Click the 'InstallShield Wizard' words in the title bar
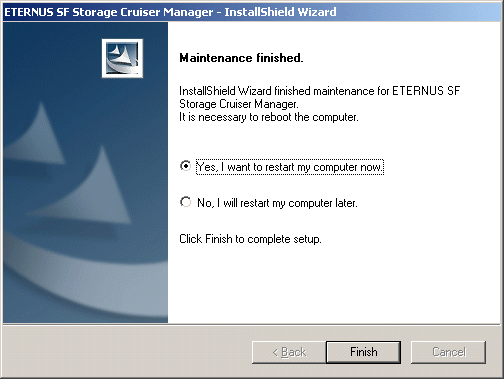 pos(280,12)
